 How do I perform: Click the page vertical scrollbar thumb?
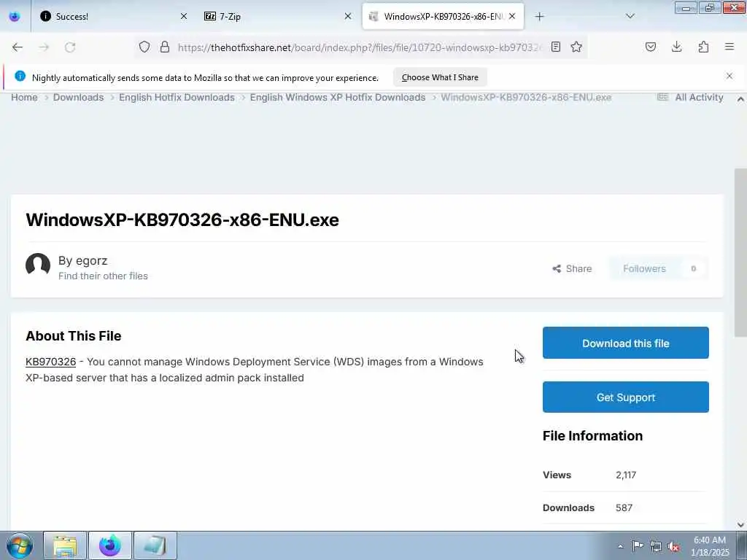pos(740,252)
